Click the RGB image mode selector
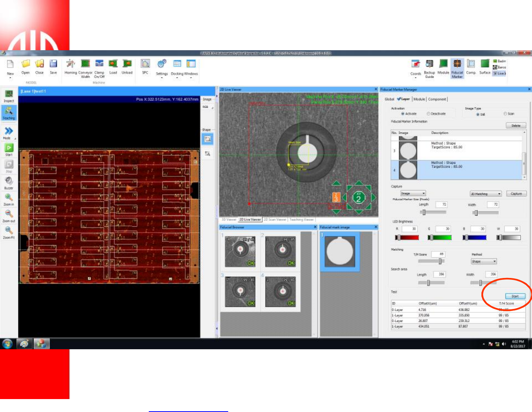The image size is (532, 412). [x=207, y=107]
